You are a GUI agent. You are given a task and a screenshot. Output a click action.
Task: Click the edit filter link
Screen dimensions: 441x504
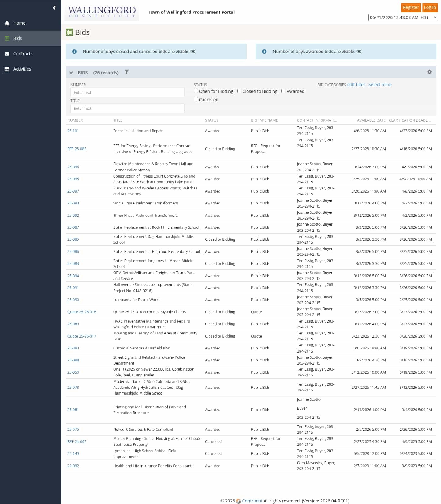[356, 85]
